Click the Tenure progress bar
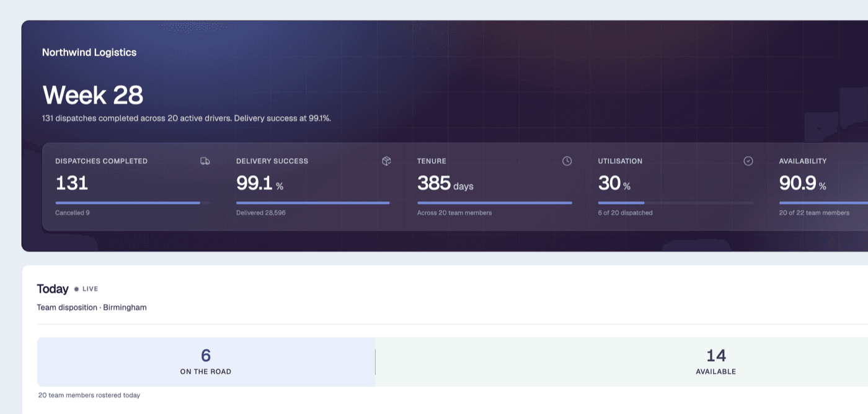Viewport: 868px width, 414px height. 495,202
